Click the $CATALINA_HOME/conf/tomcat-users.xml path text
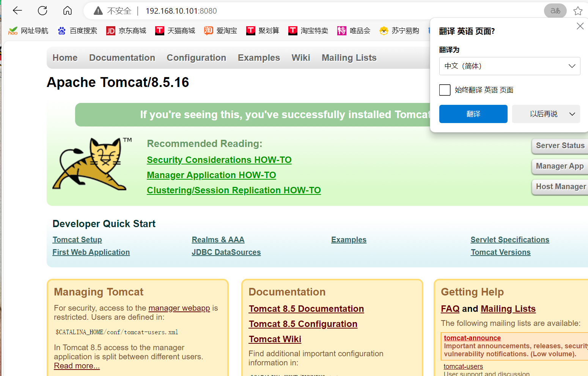 (x=117, y=332)
